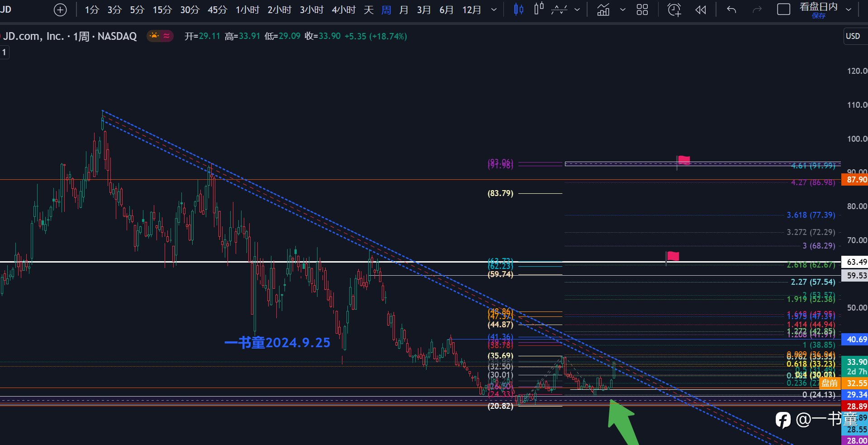The image size is (868, 445).
Task: Switch interval to 月 (monthly)
Action: pos(404,10)
